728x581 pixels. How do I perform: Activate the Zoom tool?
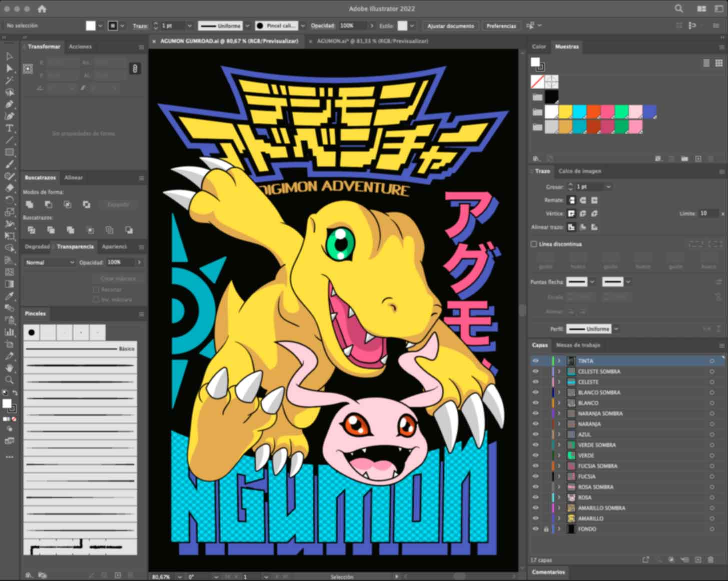[x=9, y=380]
